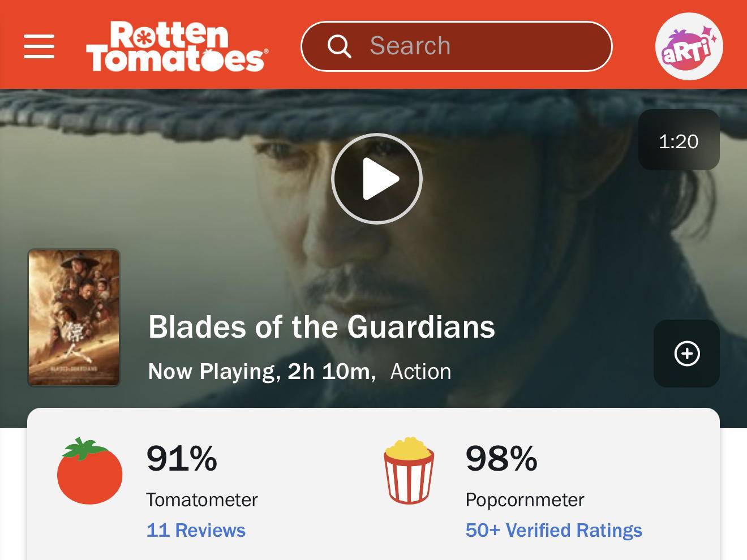The image size is (747, 560).
Task: Focus the Search text field
Action: 475,46
